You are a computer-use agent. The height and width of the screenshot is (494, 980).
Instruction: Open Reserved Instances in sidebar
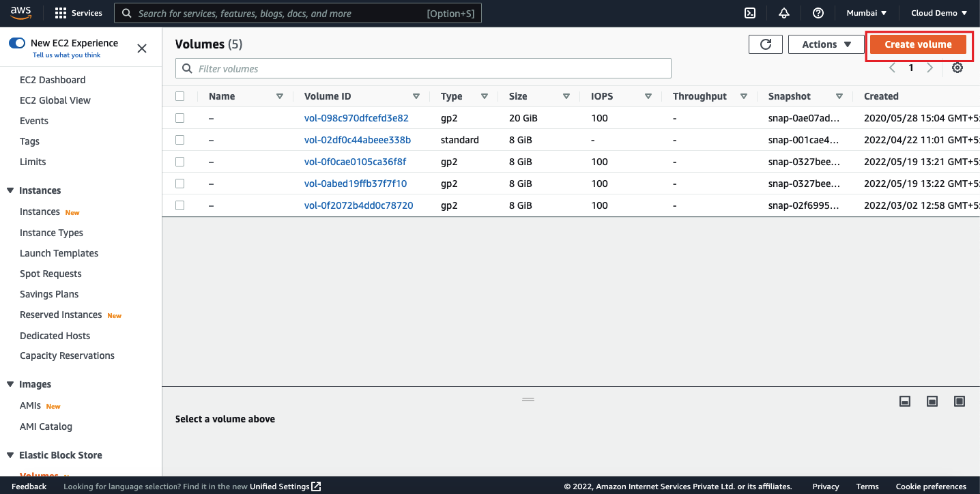pyautogui.click(x=61, y=315)
